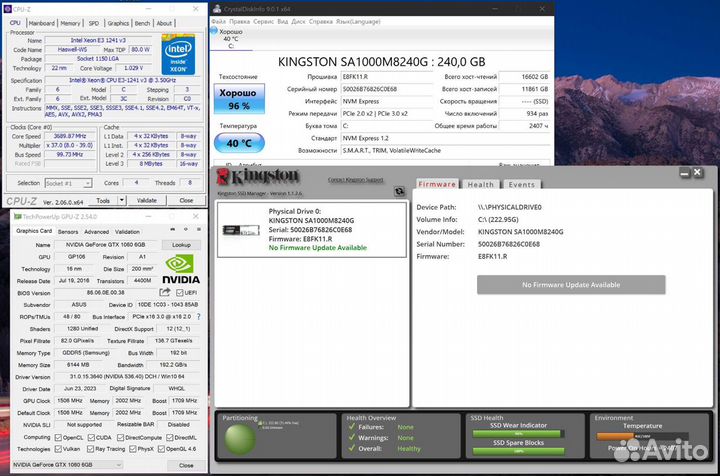Click the Lookup button in GPU-Z

[181, 245]
